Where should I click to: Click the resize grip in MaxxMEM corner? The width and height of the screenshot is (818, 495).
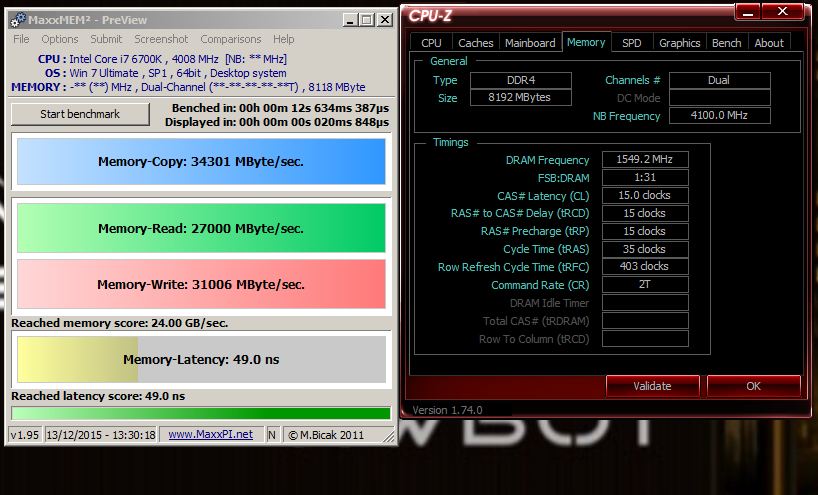[x=389, y=436]
